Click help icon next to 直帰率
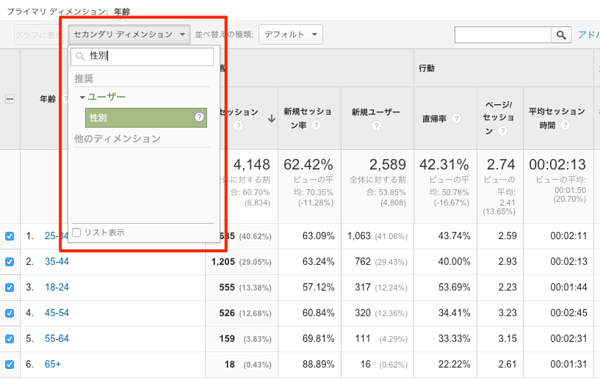 456,119
